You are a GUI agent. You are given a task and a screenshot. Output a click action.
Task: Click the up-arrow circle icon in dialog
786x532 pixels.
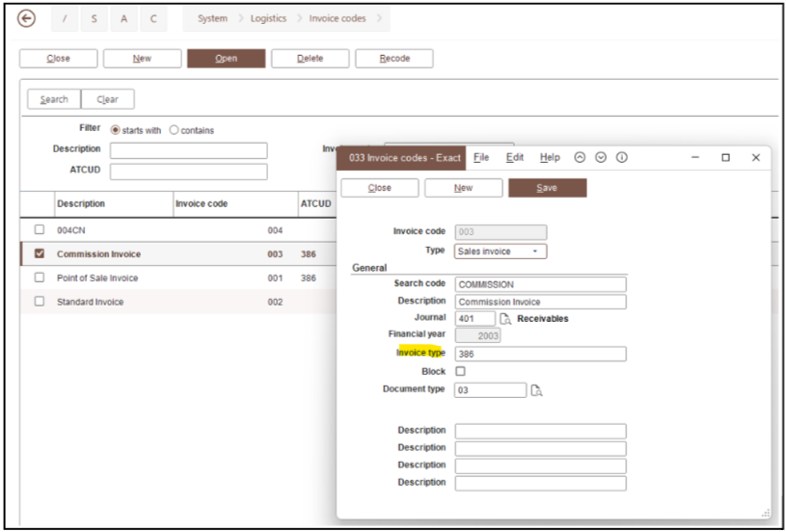[578, 157]
